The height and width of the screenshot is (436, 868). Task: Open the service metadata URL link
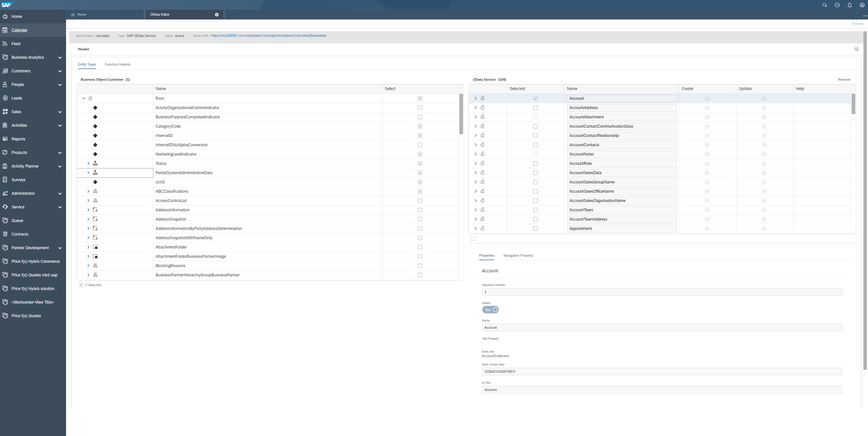268,36
